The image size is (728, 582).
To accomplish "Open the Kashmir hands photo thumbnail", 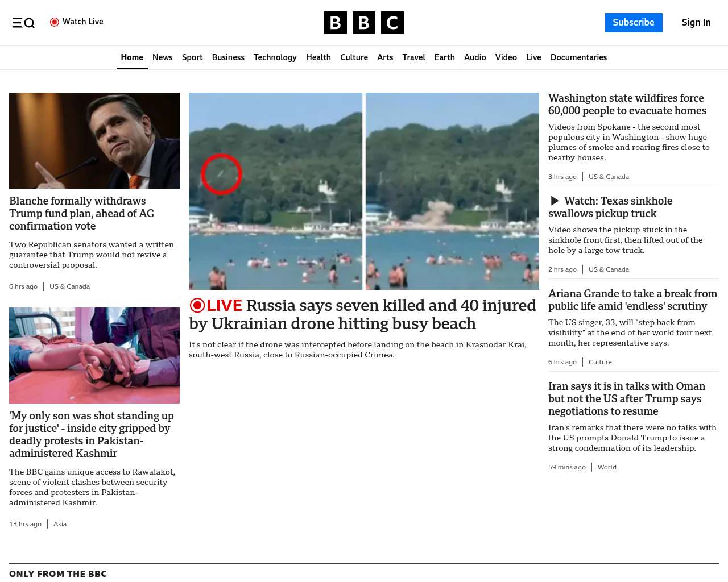I will click(94, 355).
